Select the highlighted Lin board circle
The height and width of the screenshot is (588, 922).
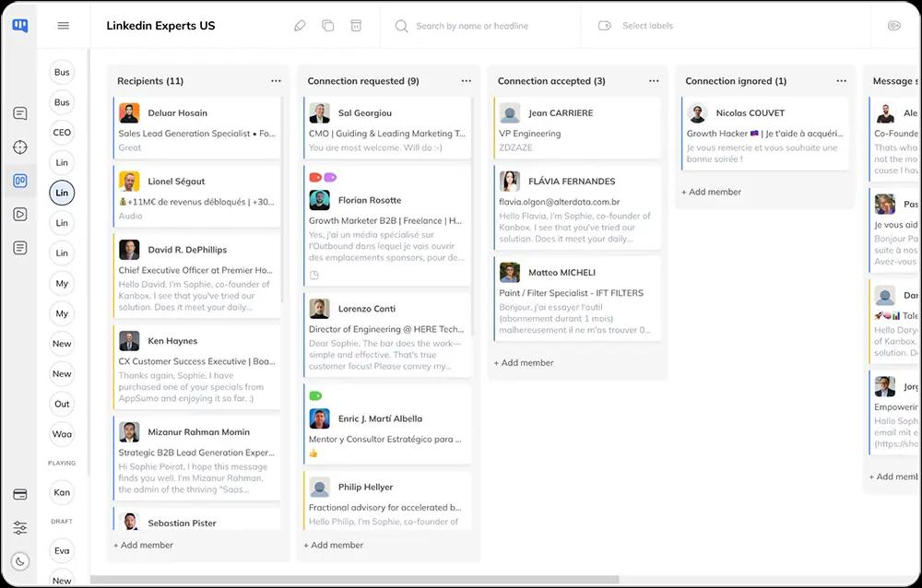click(62, 193)
